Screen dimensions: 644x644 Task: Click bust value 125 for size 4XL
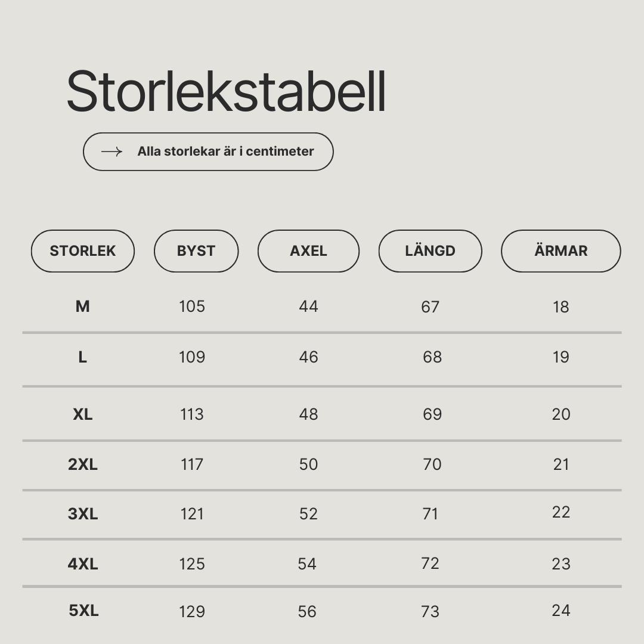pyautogui.click(x=192, y=564)
